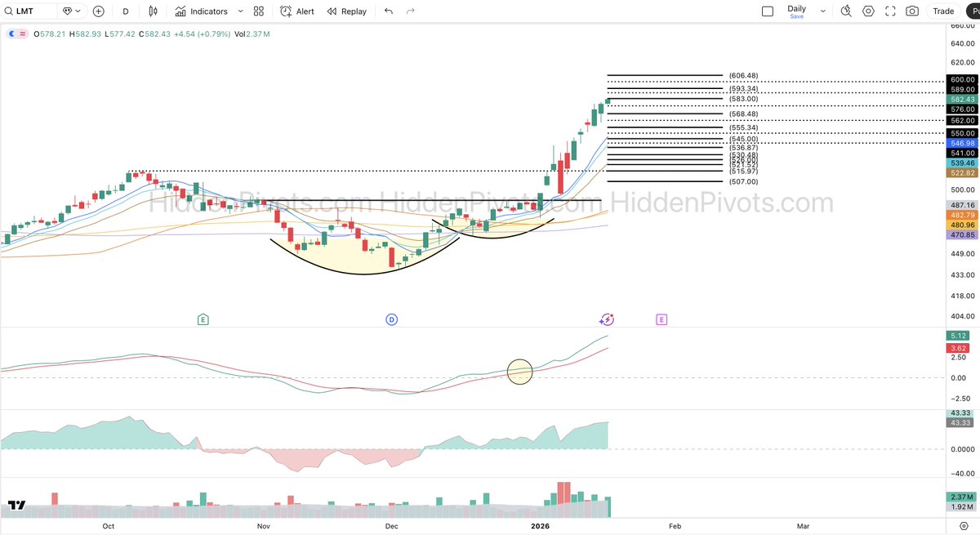This screenshot has height=535, width=980.
Task: Open the chart layout setup square icon
Action: point(767,11)
